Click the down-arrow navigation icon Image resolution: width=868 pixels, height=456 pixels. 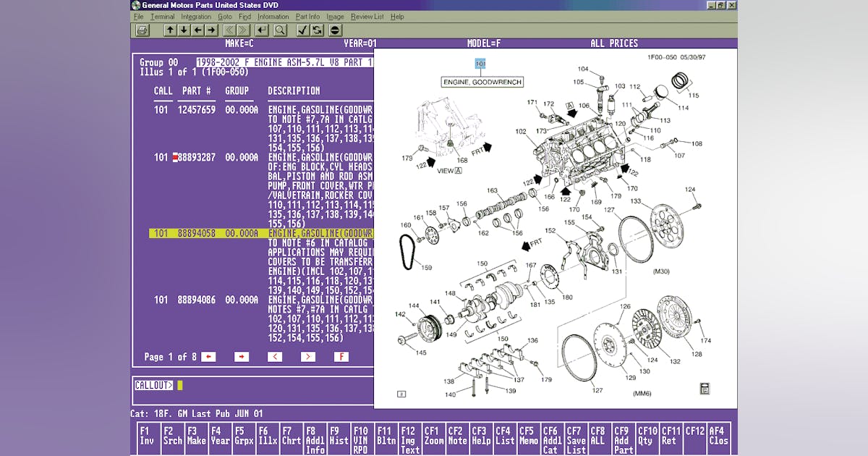click(183, 30)
